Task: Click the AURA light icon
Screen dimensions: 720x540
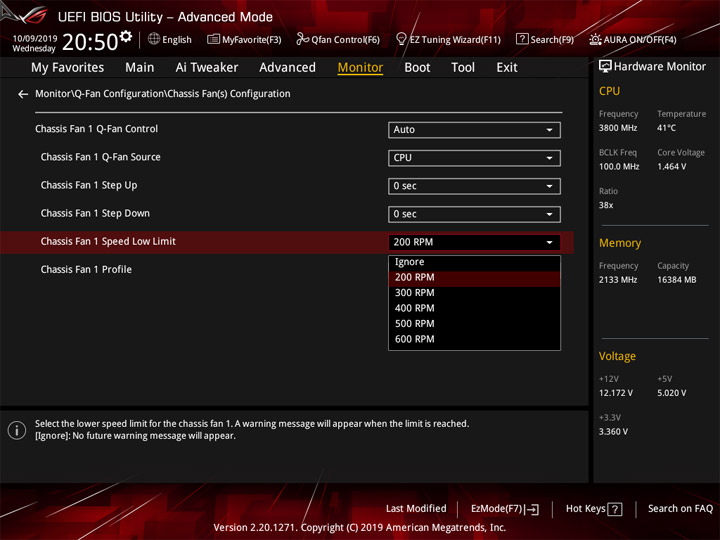Action: (x=595, y=39)
